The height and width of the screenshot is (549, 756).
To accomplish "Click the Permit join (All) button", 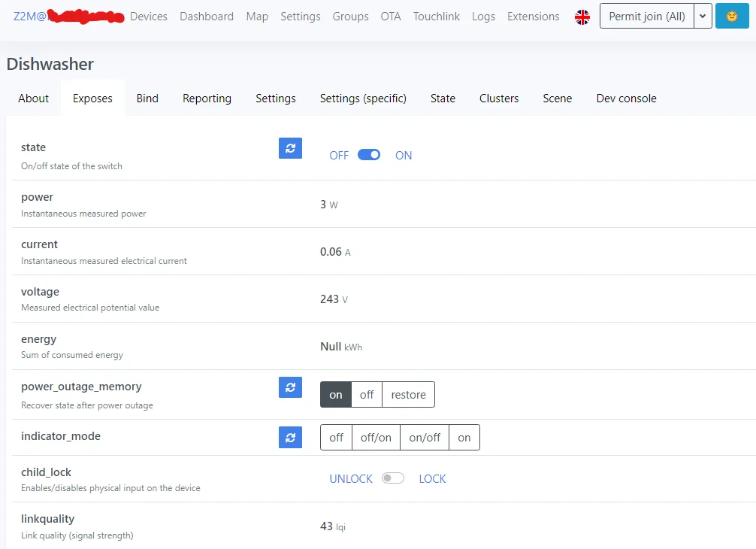I will [647, 17].
